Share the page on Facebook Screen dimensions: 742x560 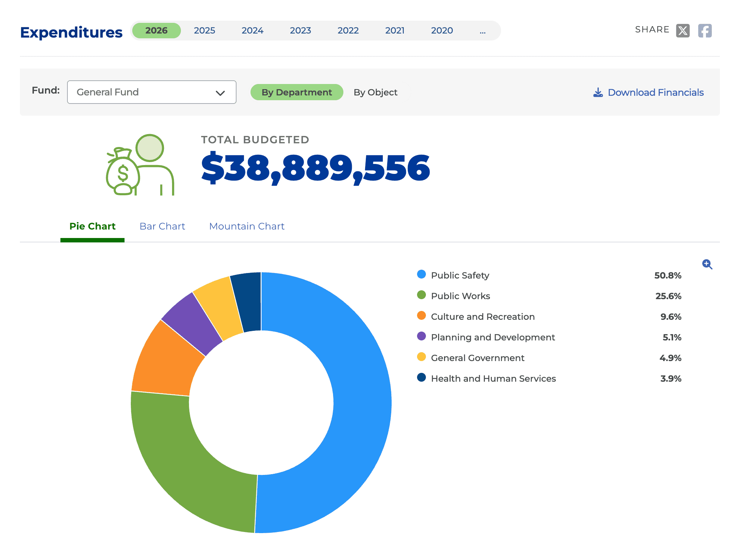(706, 30)
